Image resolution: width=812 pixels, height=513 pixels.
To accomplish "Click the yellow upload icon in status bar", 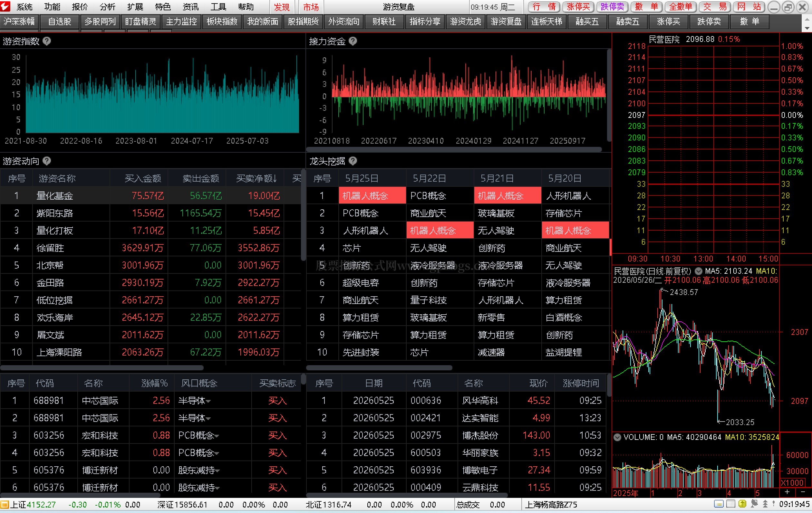I will (x=742, y=504).
